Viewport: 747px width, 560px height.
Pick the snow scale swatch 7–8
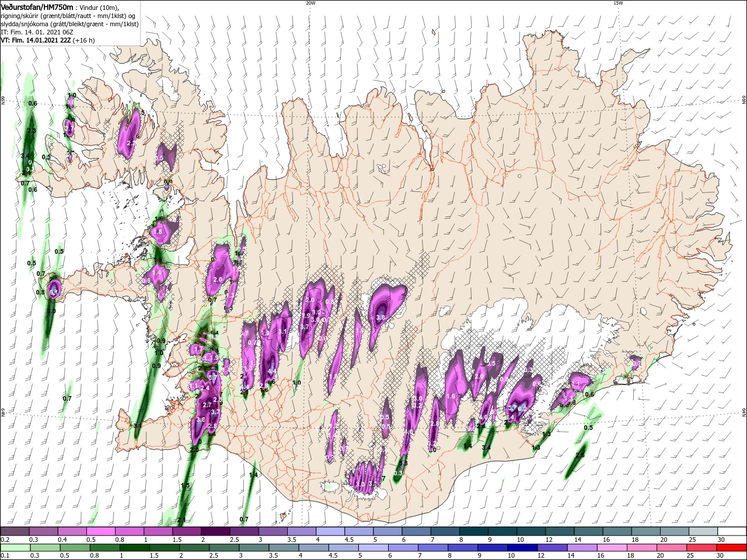pos(445,531)
